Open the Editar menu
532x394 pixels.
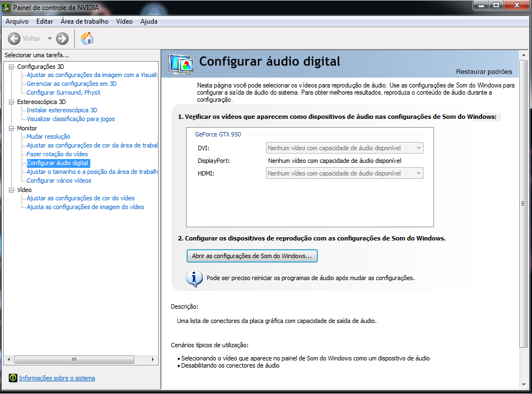[45, 21]
